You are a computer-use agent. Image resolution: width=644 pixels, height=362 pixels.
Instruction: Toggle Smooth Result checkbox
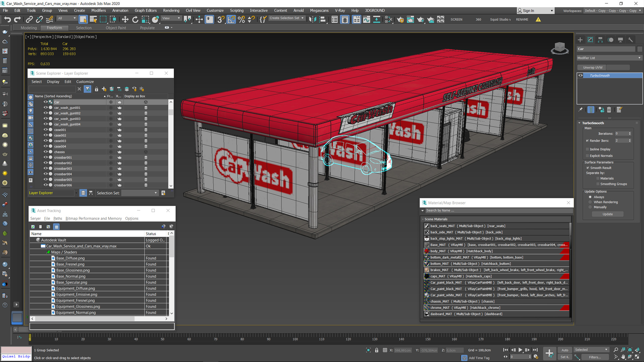pyautogui.click(x=588, y=168)
